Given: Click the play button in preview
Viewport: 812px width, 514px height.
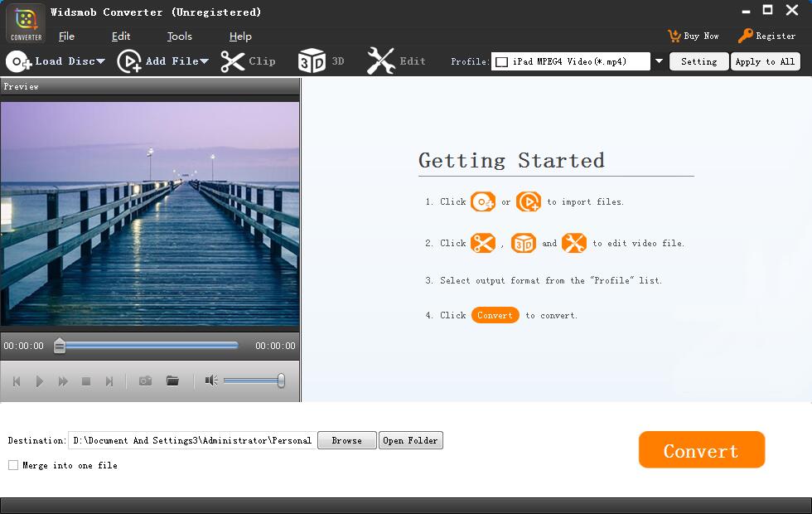Looking at the screenshot, I should (40, 382).
